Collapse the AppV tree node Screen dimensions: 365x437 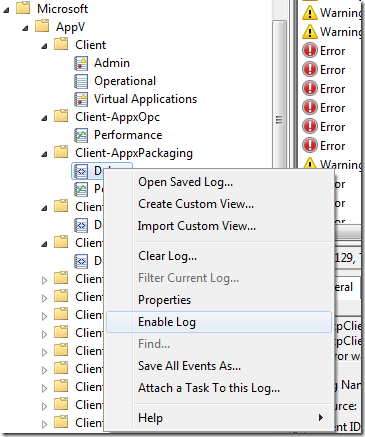[x=25, y=28]
